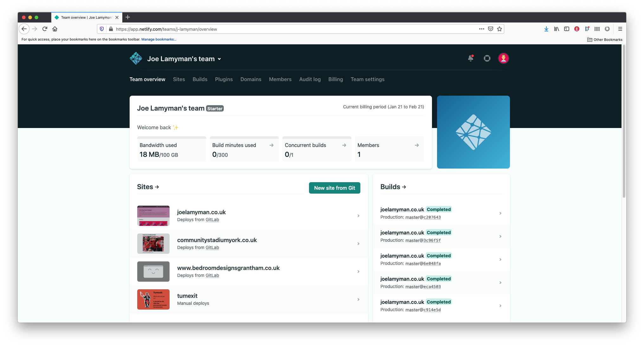
Task: Expand www.bedroomdesignsgrantham.co.uk row chevron
Action: tap(358, 272)
